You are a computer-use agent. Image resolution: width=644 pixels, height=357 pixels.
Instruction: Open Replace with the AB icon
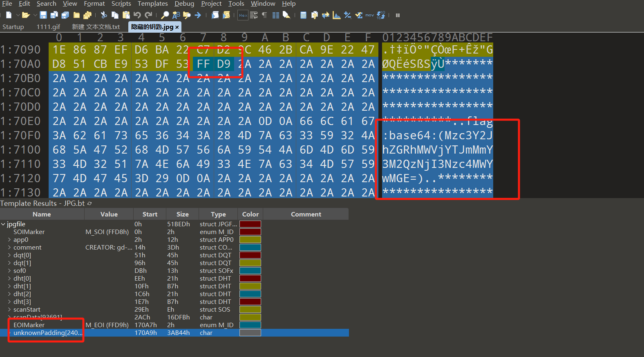point(176,15)
